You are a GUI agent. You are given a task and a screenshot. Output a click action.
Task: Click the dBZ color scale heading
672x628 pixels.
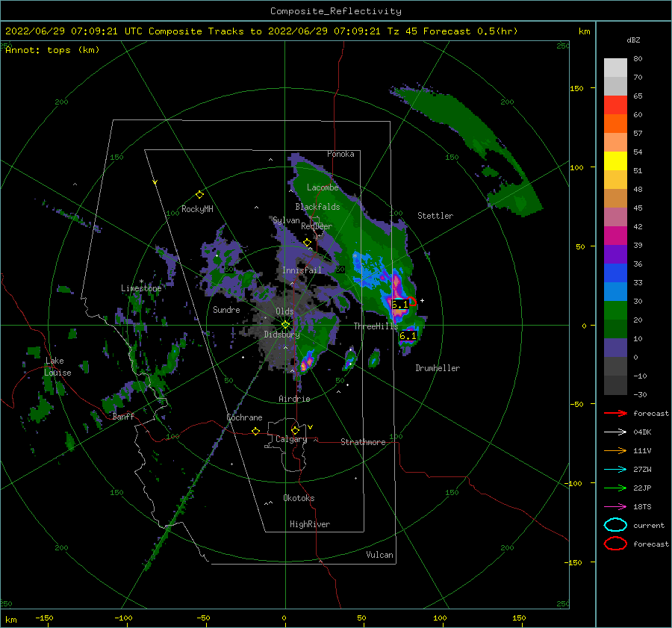(x=633, y=40)
